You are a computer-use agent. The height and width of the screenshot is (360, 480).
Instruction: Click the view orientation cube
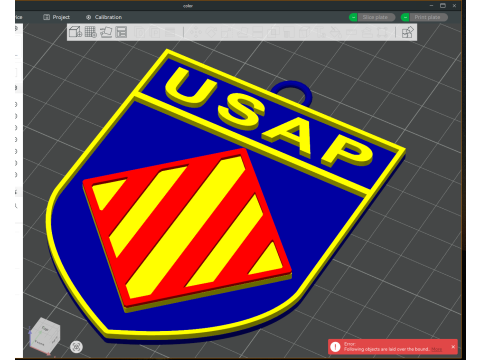[x=45, y=335]
